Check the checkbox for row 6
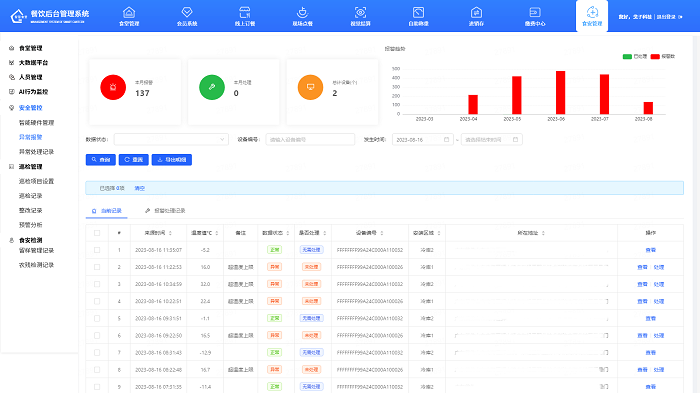The width and height of the screenshot is (700, 393). 97,335
